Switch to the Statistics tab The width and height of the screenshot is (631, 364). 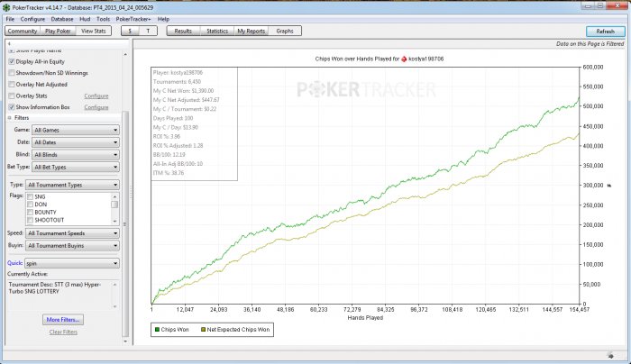click(216, 31)
